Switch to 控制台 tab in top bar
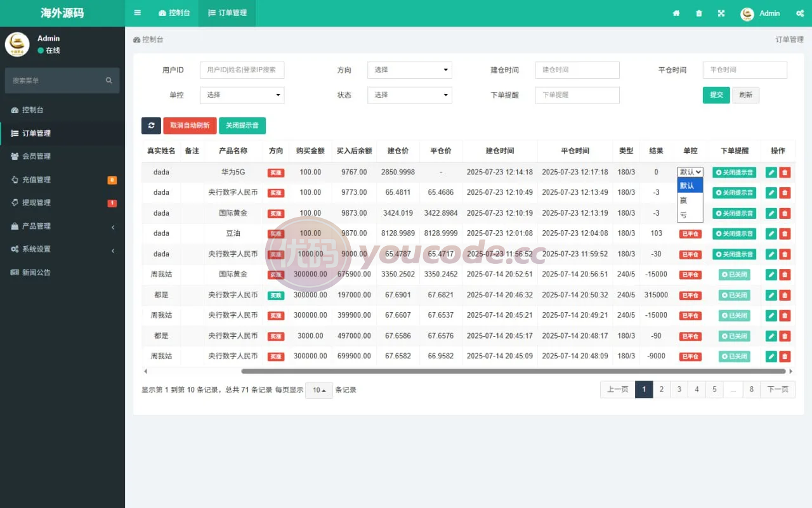Screen dimensions: 812x508 174,13
